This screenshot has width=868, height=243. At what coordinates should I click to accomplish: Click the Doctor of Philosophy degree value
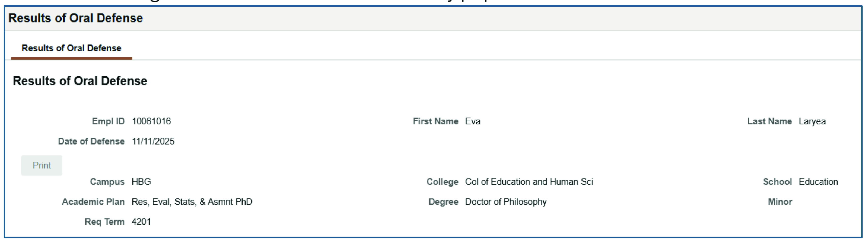(506, 201)
